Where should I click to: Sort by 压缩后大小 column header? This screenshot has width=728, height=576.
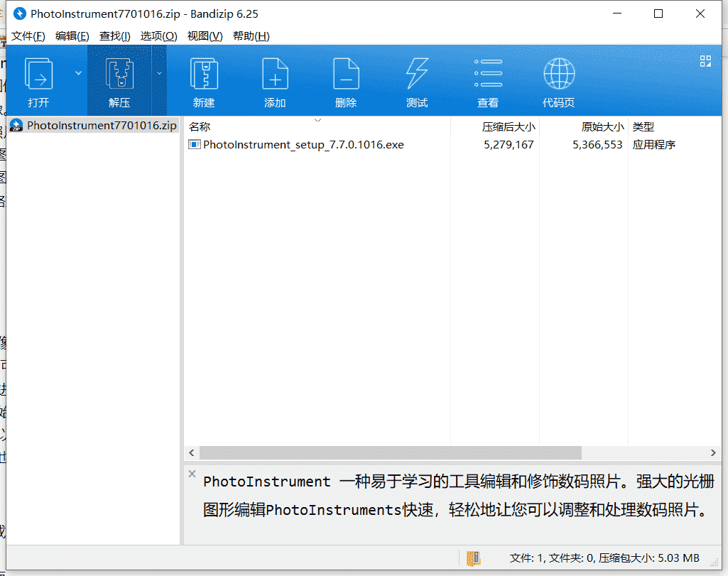click(509, 126)
